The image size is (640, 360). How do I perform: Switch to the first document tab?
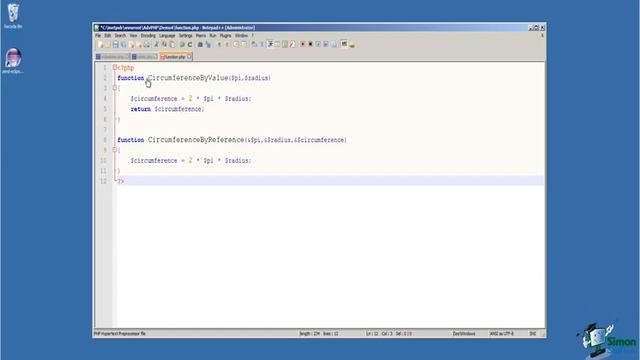point(112,57)
